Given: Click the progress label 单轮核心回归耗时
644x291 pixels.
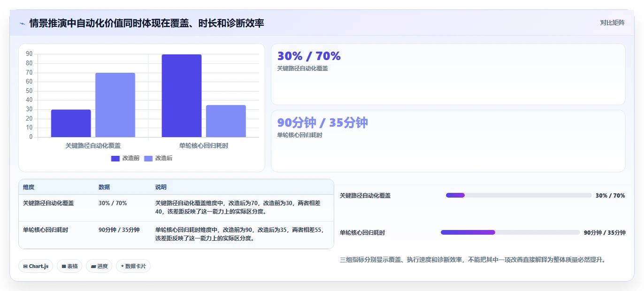Looking at the screenshot, I should (362, 233).
